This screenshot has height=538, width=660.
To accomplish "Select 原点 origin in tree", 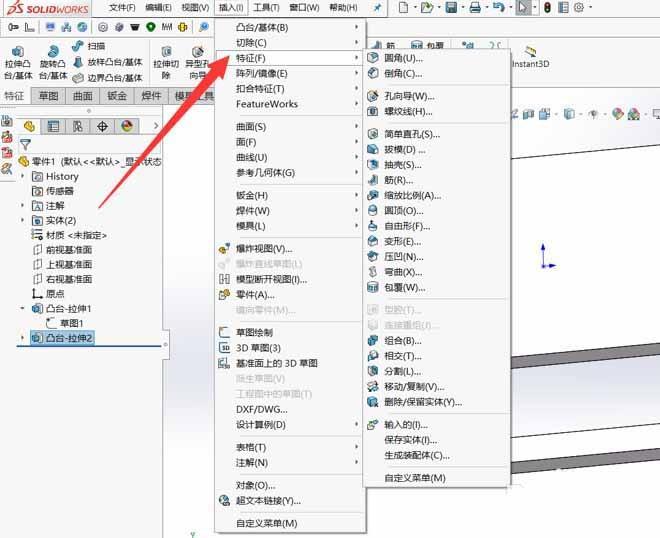I will [x=48, y=294].
